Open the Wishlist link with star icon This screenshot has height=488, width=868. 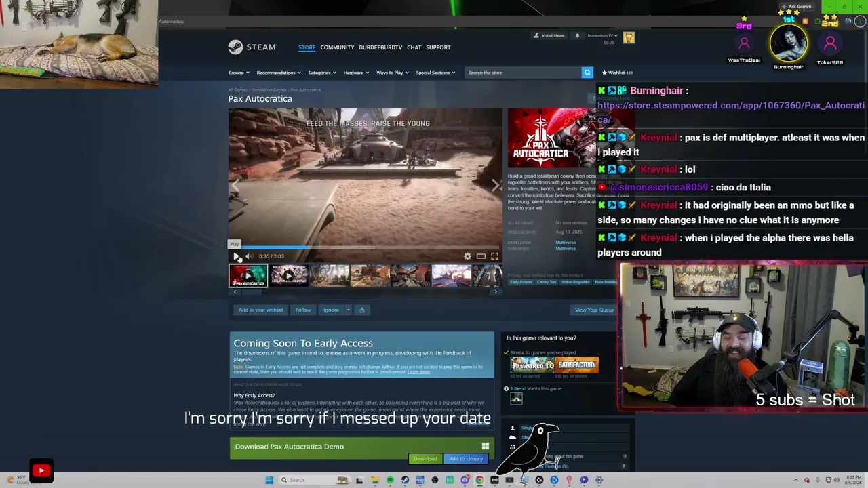click(617, 73)
